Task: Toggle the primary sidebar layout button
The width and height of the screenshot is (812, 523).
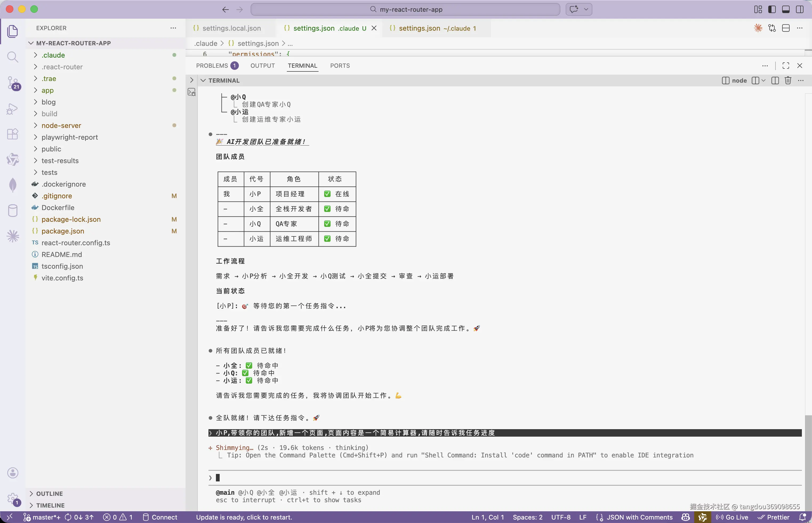Action: (771, 10)
